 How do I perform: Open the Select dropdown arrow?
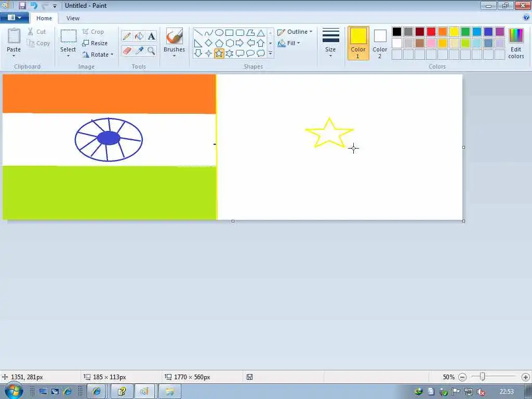(68, 56)
